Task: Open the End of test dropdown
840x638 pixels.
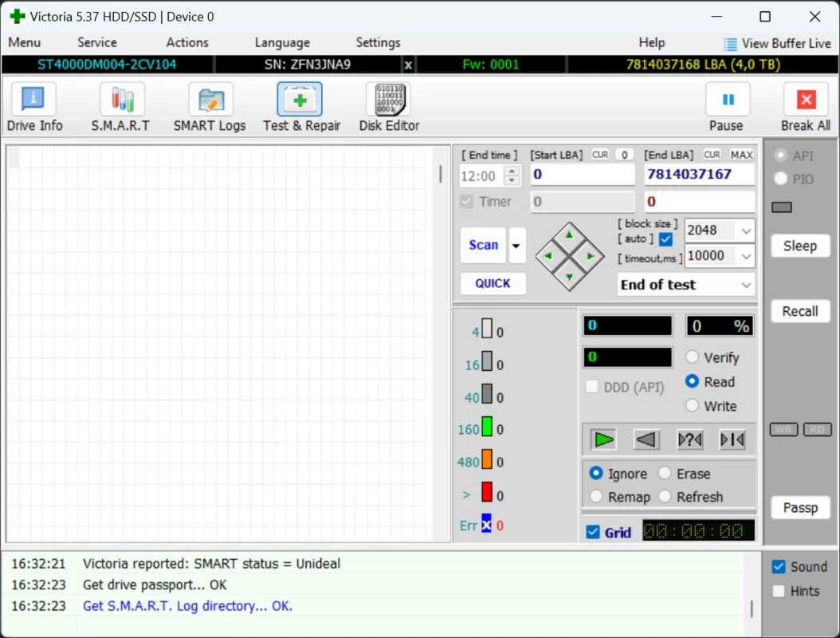Action: pyautogui.click(x=746, y=285)
